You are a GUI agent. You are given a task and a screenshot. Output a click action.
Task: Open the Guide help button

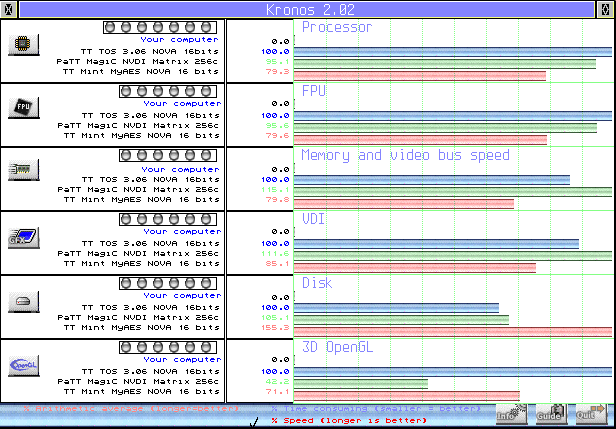pos(551,414)
